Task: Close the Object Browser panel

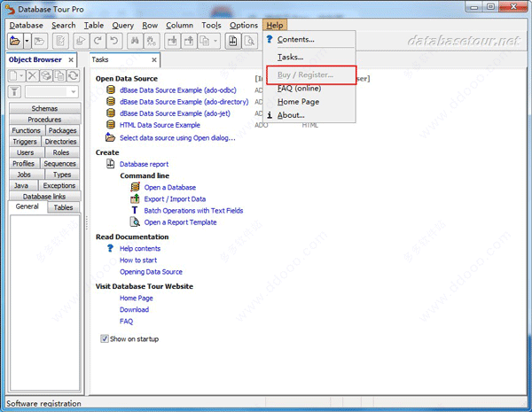Action: tap(71, 60)
